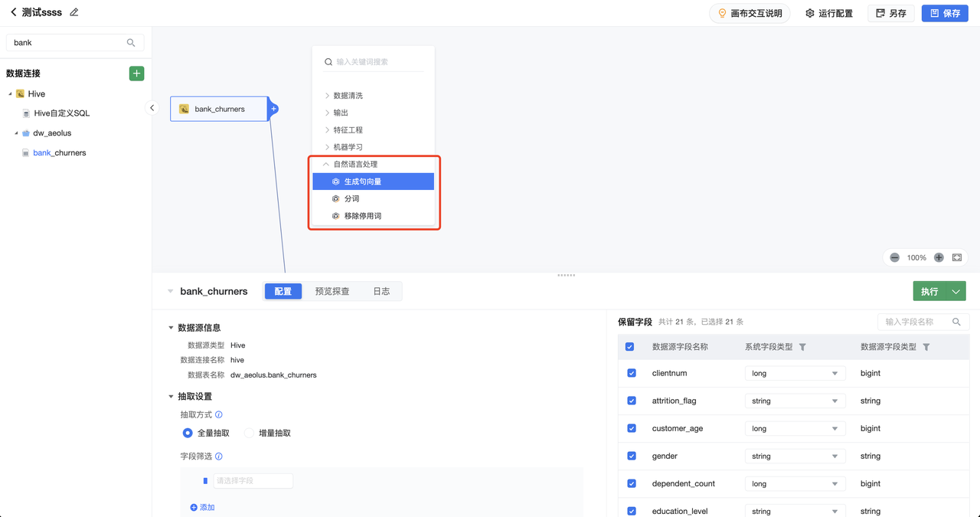
Task: Uncheck the clientnum field checkbox
Action: point(632,373)
